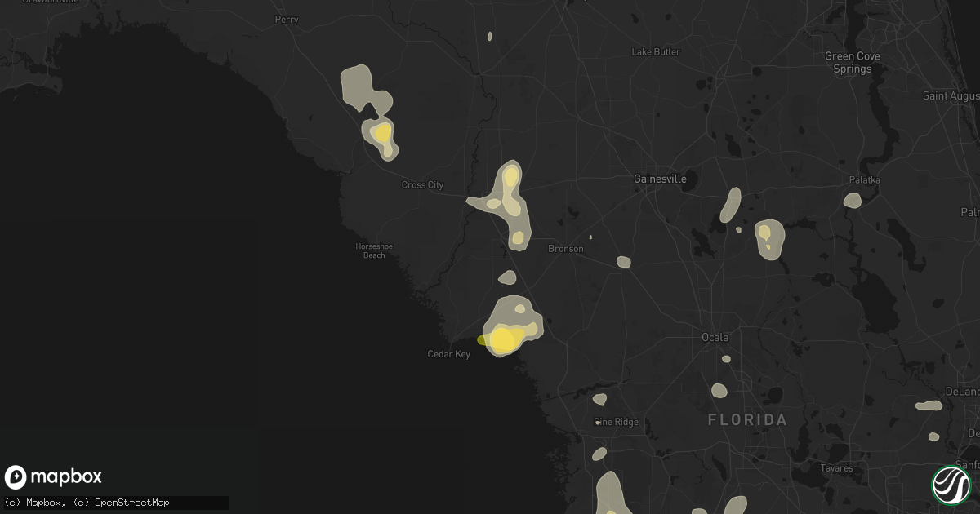Screen dimensions: 980x514
Task: Click the Horseshoe Beach label
Action: [373, 251]
